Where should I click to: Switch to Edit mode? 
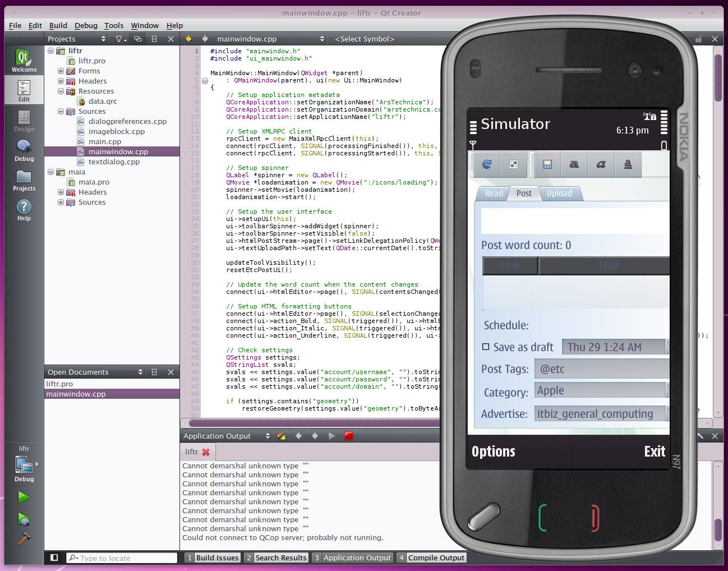[x=24, y=90]
